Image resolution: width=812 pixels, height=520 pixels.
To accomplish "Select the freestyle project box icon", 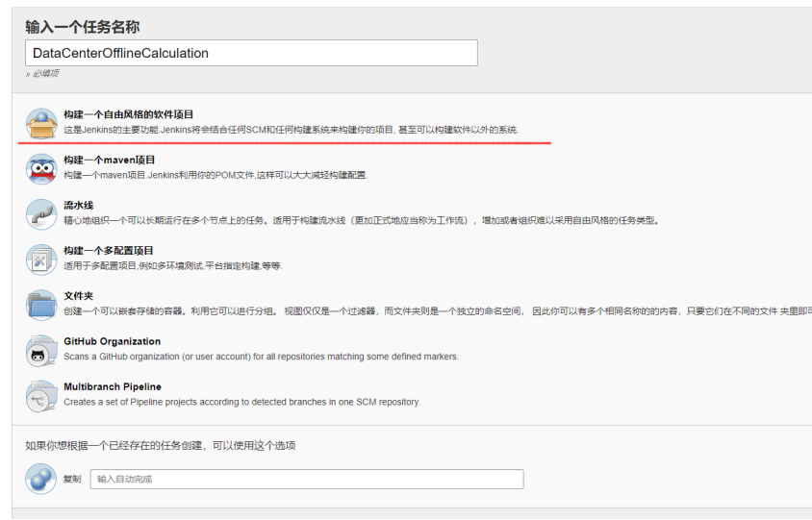I will 41,123.
